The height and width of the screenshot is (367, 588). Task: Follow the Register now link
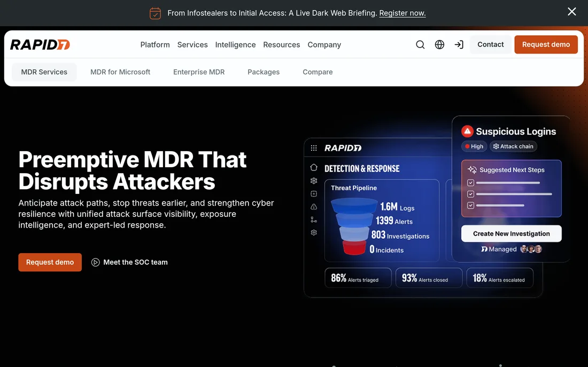coord(403,13)
